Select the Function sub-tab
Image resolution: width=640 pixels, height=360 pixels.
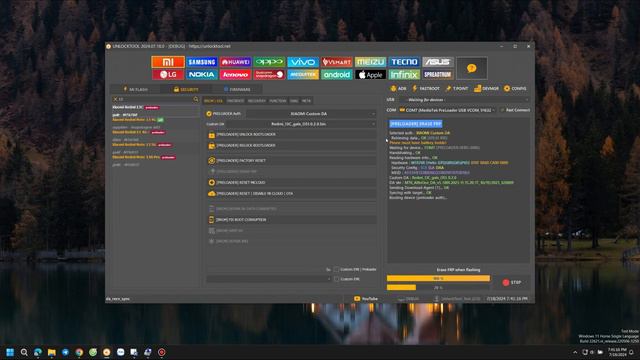pos(278,100)
